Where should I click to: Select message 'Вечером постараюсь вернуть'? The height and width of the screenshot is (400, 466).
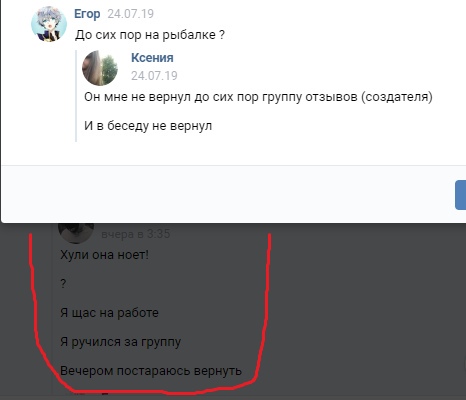pos(151,371)
